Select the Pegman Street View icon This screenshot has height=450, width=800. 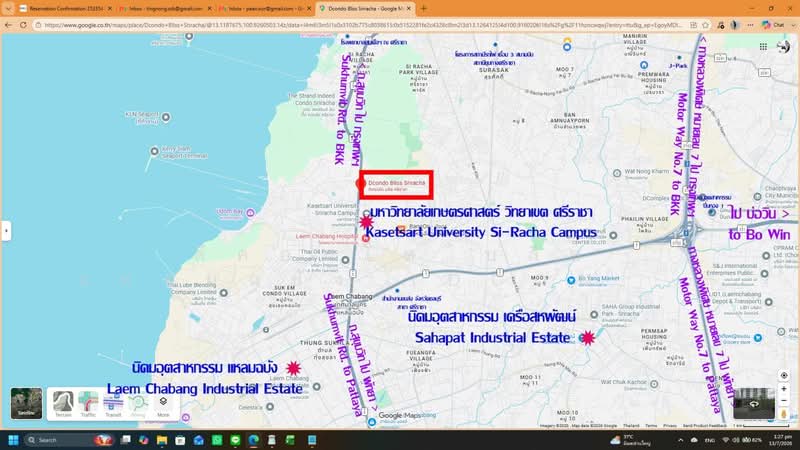click(x=784, y=414)
